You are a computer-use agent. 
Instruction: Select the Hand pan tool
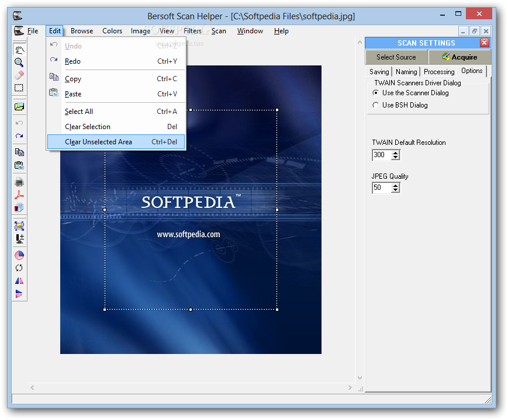pos(19,50)
